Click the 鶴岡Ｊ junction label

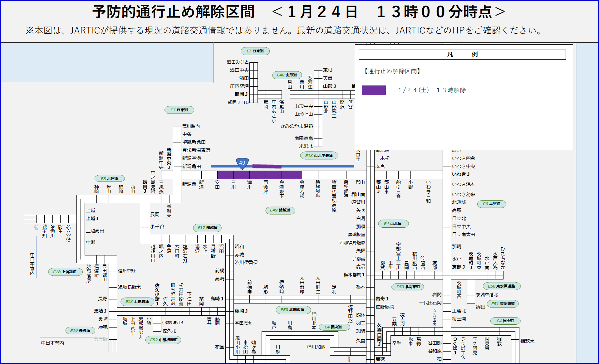pos(241,94)
